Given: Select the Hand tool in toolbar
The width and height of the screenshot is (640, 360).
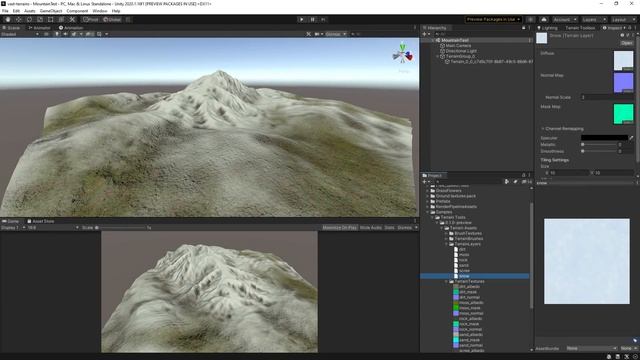Looking at the screenshot, I should click(8, 19).
